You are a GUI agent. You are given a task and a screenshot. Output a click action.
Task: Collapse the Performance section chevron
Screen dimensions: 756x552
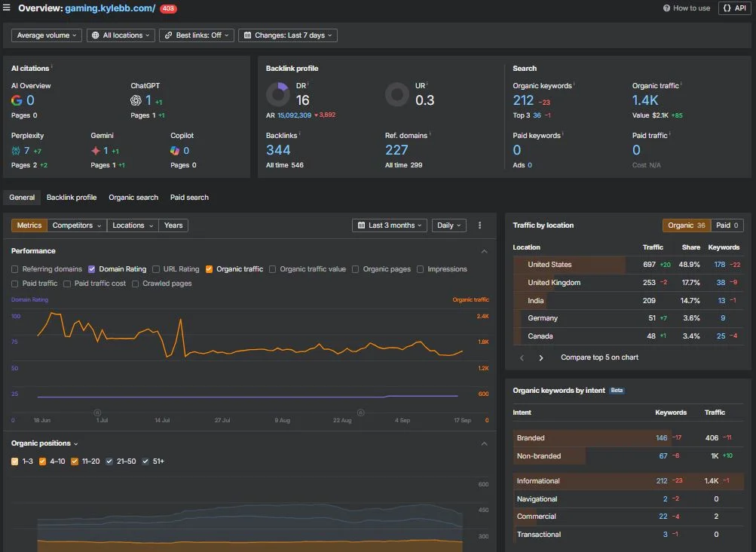click(x=484, y=251)
